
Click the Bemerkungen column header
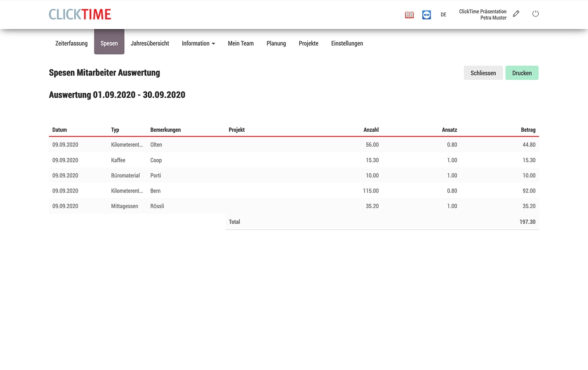point(165,130)
